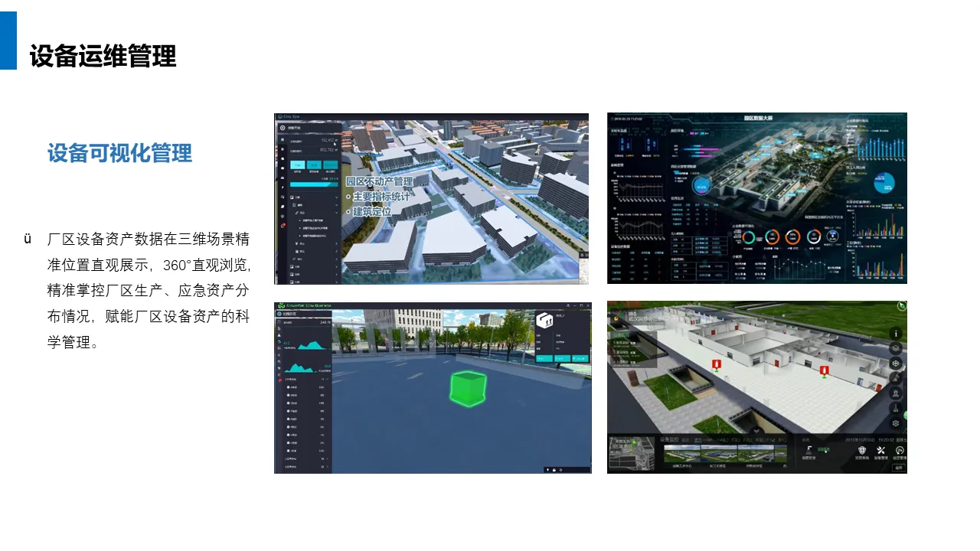
Task: Click the first cyan button in City Eye panel
Action: pos(296,164)
